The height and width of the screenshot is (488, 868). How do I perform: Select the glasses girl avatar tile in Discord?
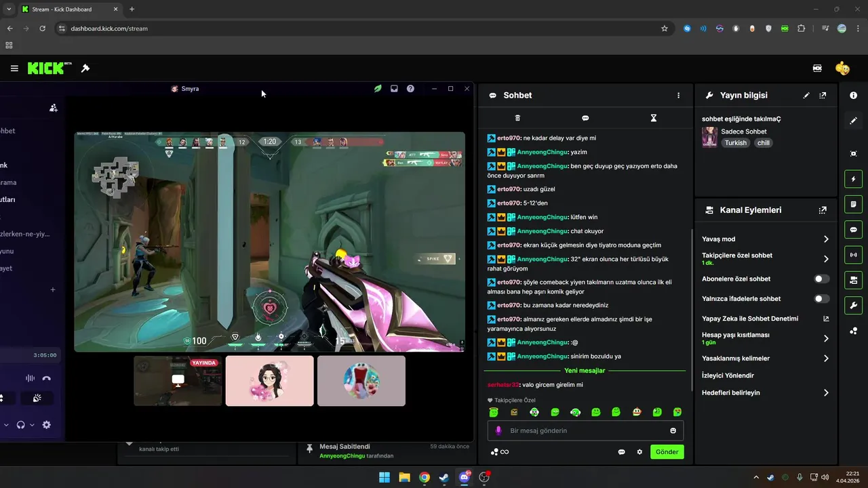pyautogui.click(x=269, y=381)
